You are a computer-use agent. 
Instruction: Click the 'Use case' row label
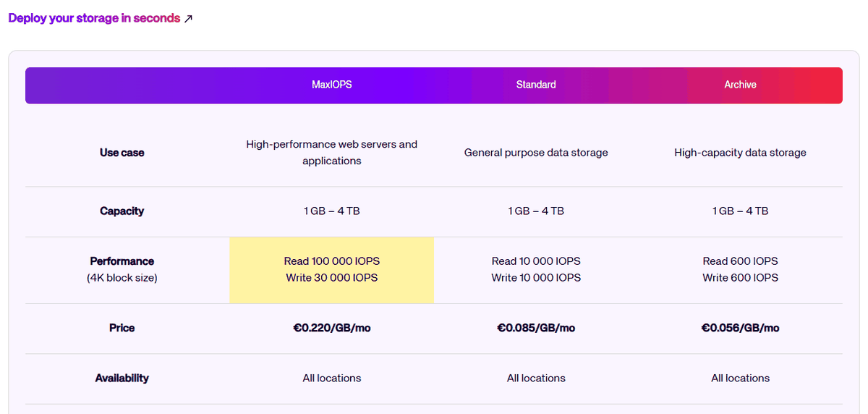[122, 153]
